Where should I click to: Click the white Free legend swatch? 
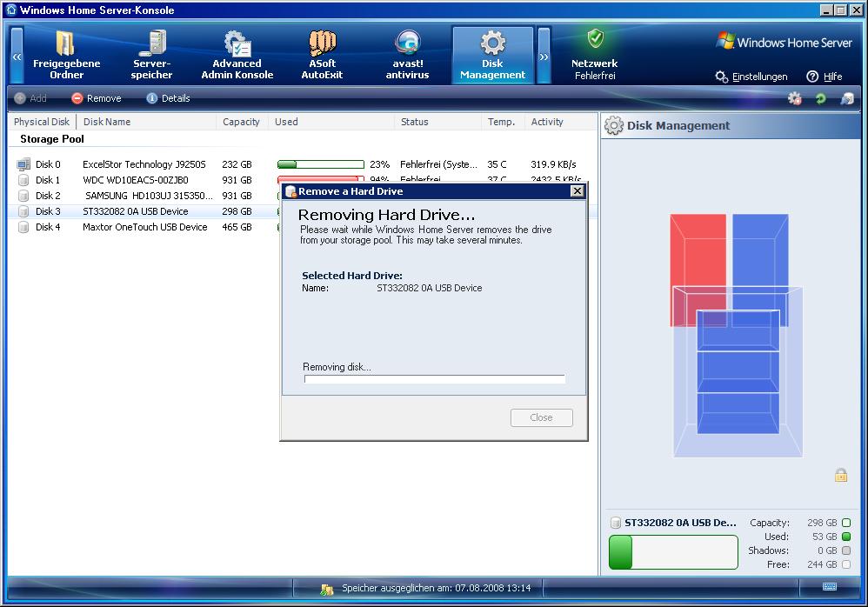pyautogui.click(x=846, y=564)
